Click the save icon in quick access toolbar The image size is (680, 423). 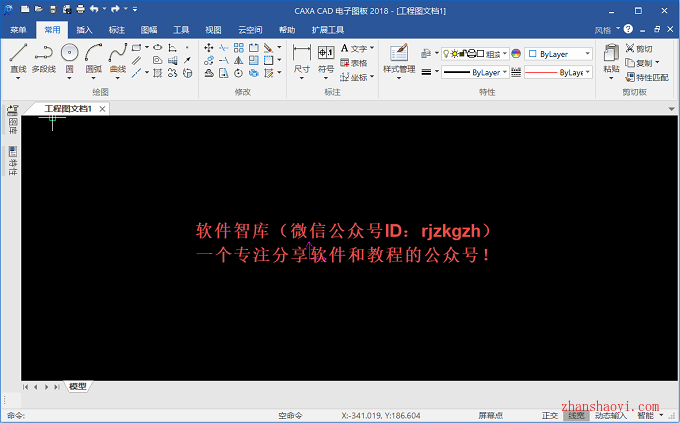point(53,9)
